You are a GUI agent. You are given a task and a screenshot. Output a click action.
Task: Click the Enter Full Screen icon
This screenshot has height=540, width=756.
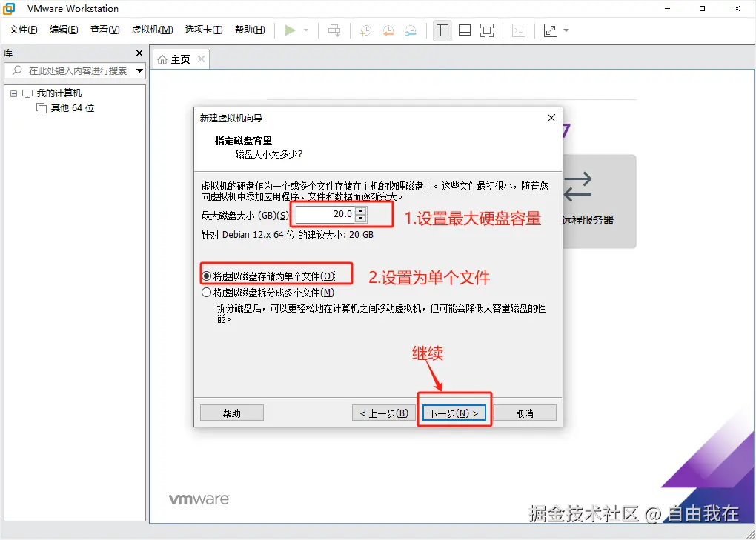pos(487,30)
